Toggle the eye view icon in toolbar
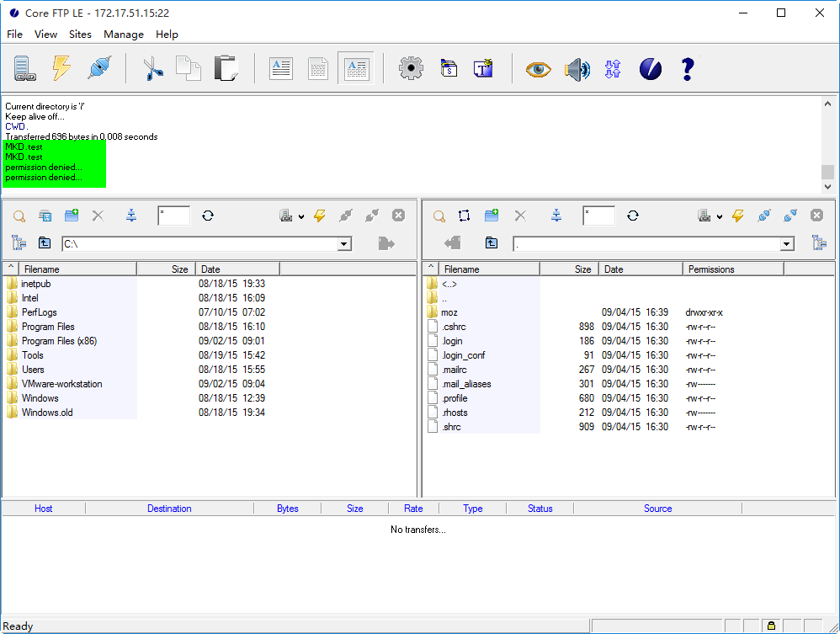The height and width of the screenshot is (634, 840). (538, 68)
